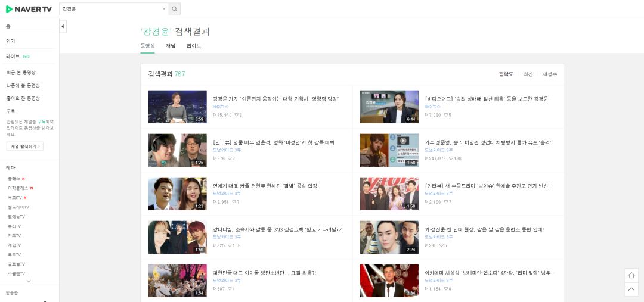
Task: Open 홈 in the sidebar
Action: [x=8, y=26]
